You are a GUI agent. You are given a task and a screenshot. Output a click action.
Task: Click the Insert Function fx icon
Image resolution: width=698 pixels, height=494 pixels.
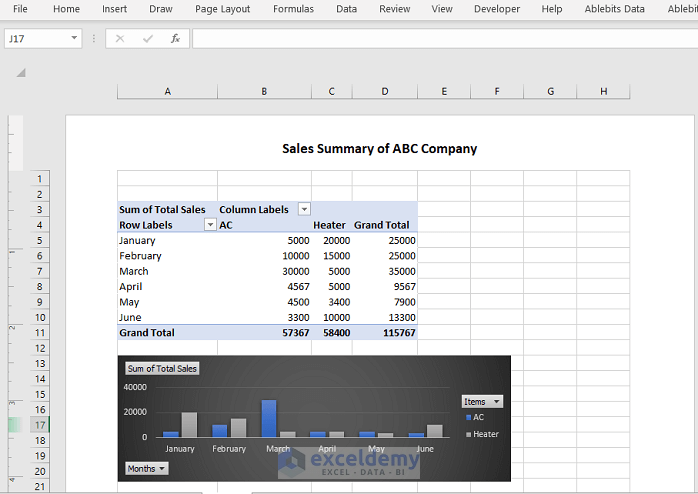[175, 39]
